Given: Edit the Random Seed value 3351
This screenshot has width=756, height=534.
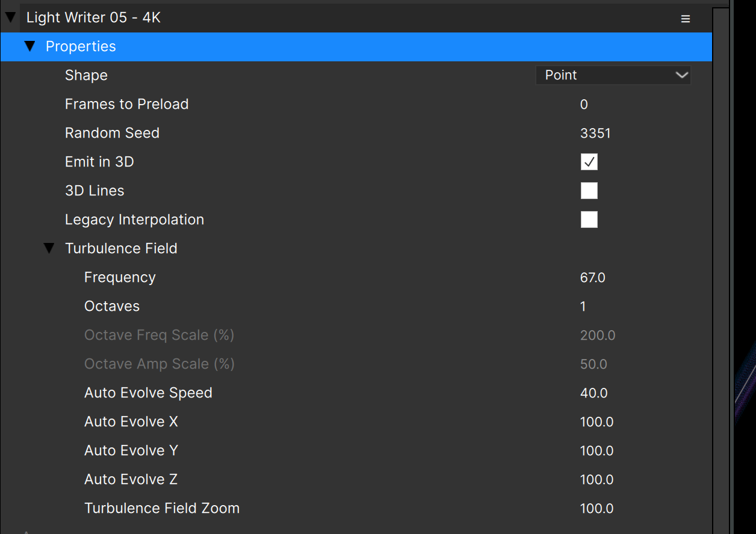Looking at the screenshot, I should [595, 133].
